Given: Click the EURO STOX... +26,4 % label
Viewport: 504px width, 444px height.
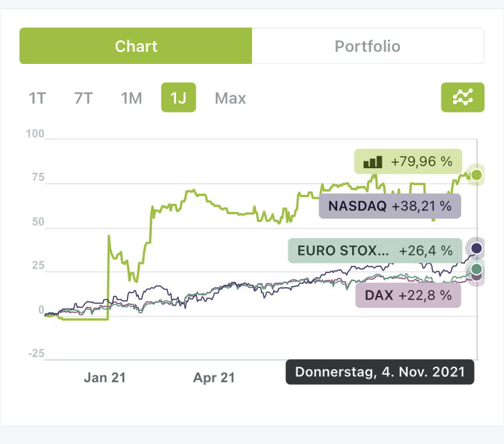Looking at the screenshot, I should point(374,251).
